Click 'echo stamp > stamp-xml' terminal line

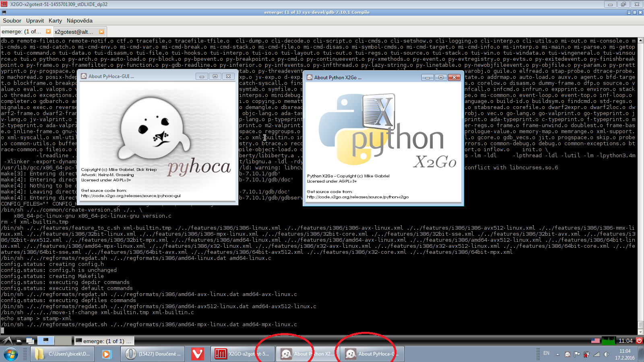(36, 319)
